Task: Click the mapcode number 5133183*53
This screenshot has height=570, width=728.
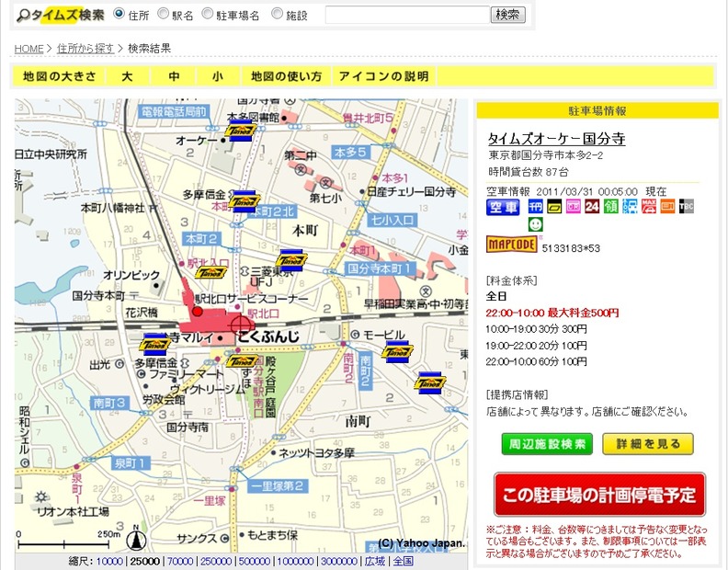Action: point(571,248)
